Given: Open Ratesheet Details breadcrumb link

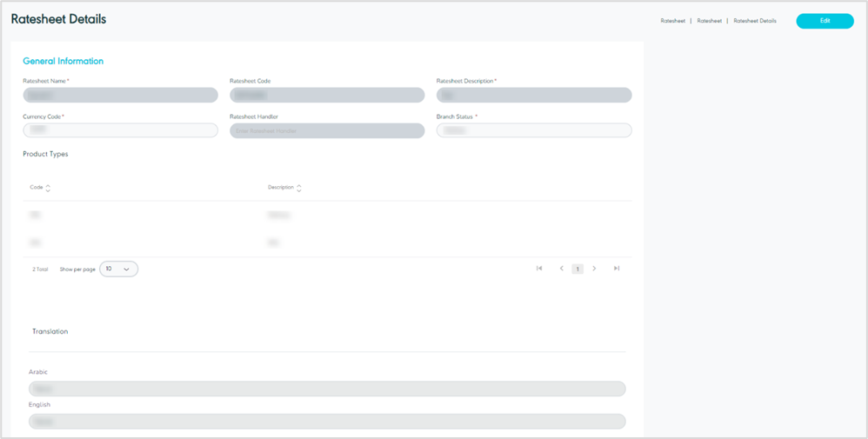Looking at the screenshot, I should click(x=755, y=21).
